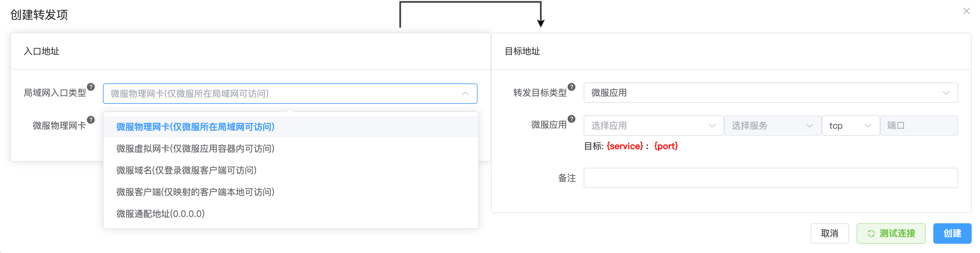This screenshot has width=980, height=253.
Task: Click the 测试连接 button
Action: pos(891,233)
